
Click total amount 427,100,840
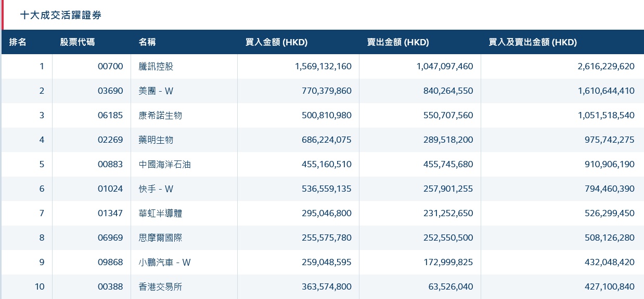pyautogui.click(x=610, y=286)
